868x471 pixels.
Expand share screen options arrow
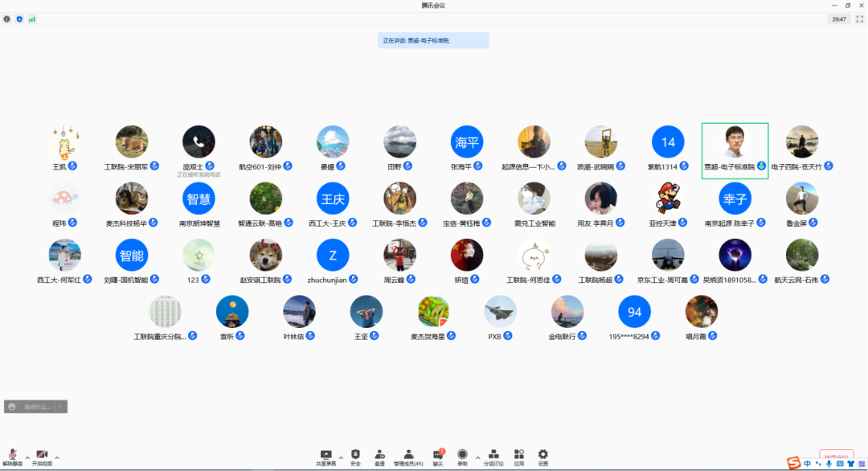[341, 457]
